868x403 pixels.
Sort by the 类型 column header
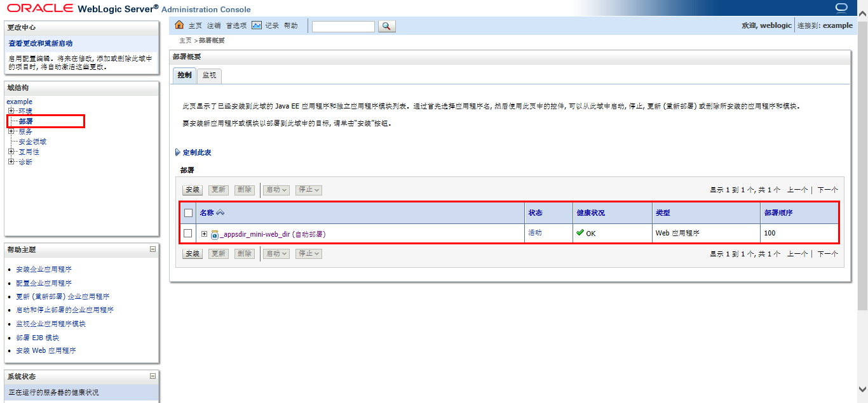pos(663,213)
